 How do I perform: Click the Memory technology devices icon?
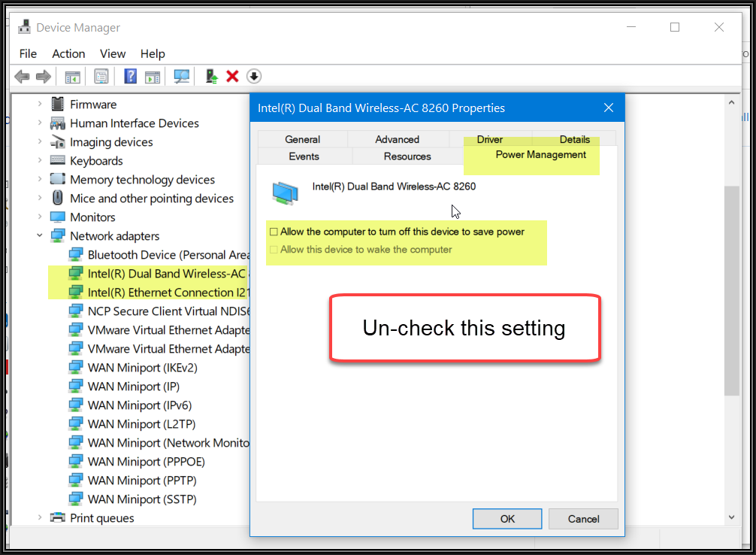[x=57, y=179]
